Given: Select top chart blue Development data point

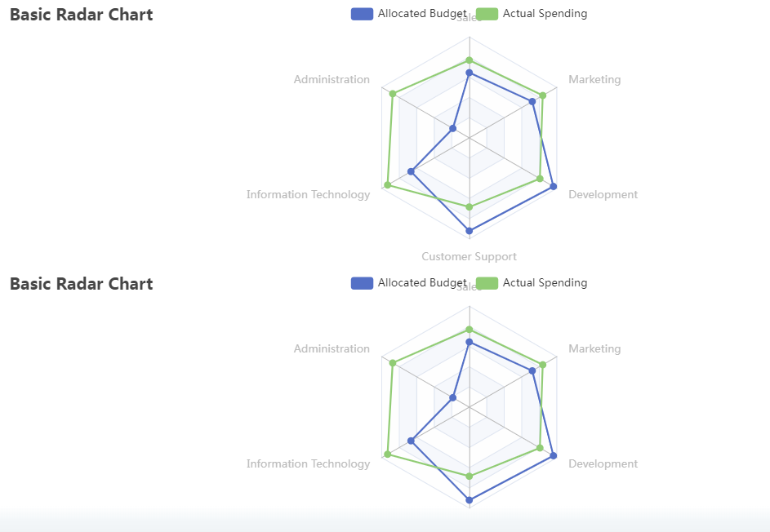Looking at the screenshot, I should tap(554, 187).
